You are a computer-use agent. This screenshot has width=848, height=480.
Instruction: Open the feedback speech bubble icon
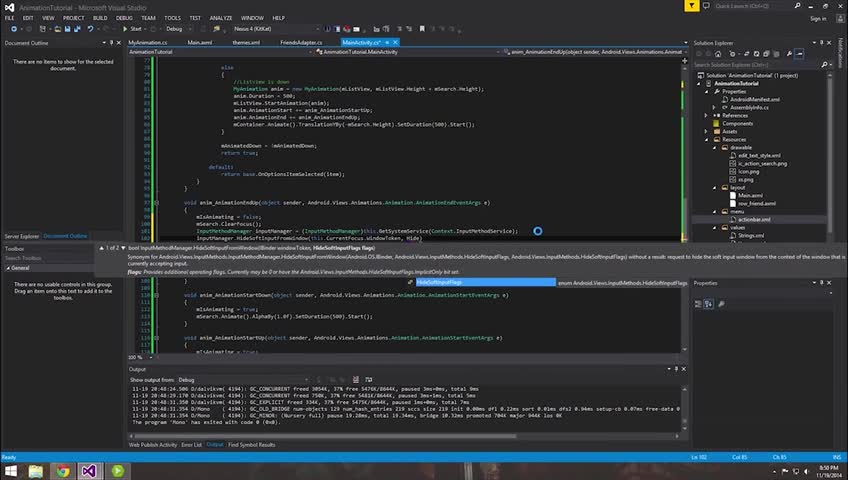pyautogui.click(x=706, y=6)
